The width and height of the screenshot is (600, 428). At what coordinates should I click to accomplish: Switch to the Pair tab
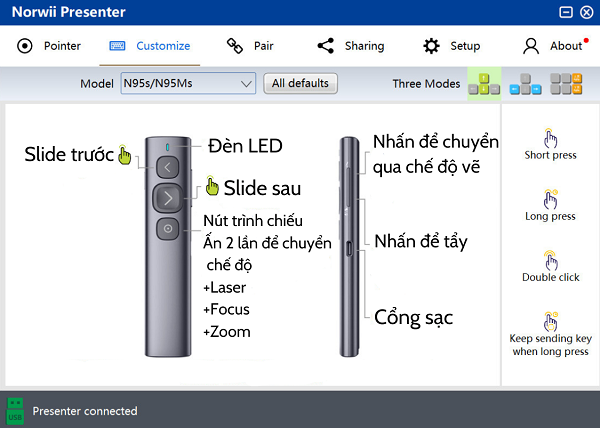tap(250, 46)
